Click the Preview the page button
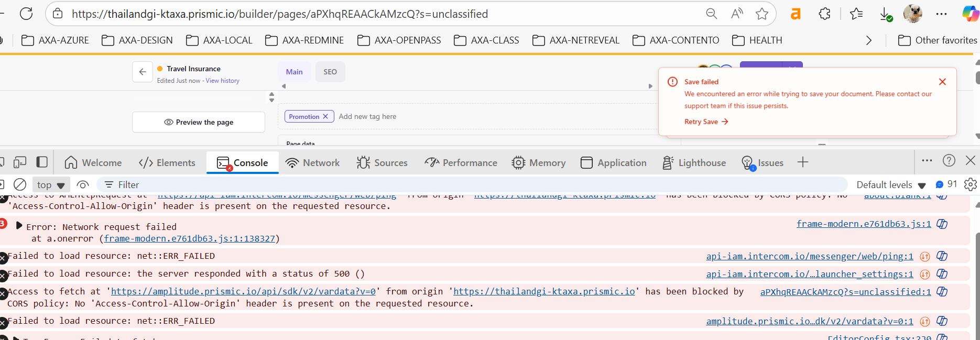This screenshot has height=340, width=980. 199,122
